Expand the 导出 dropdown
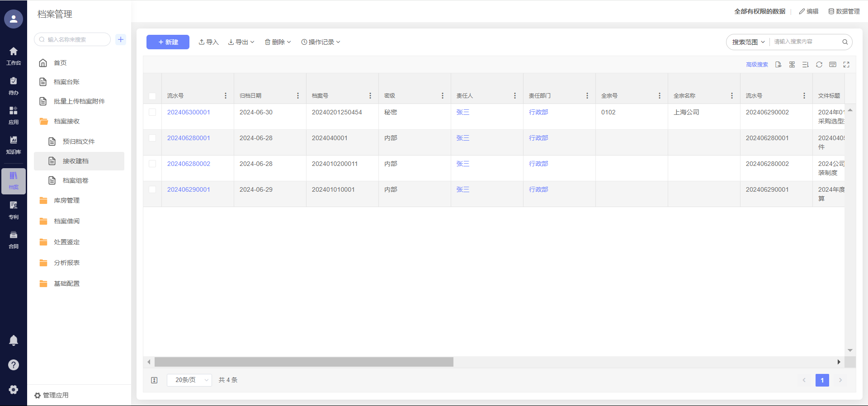Image resolution: width=868 pixels, height=406 pixels. [241, 42]
